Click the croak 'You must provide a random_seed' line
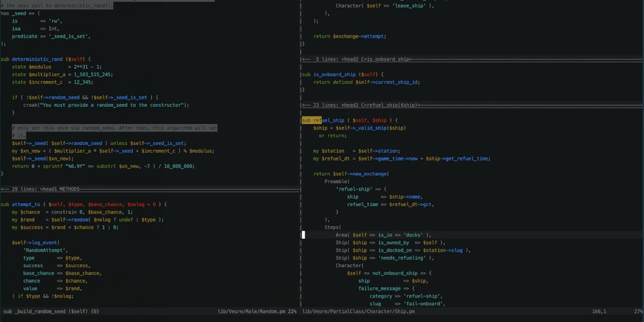This screenshot has width=644, height=322. coord(106,105)
